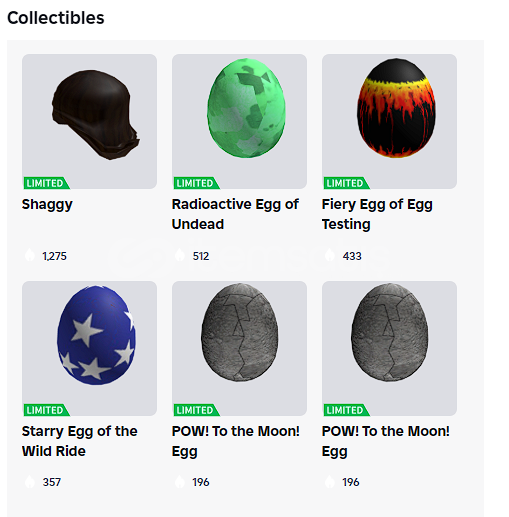
Task: Click Fiery Egg of Egg Testing title
Action: click(377, 214)
